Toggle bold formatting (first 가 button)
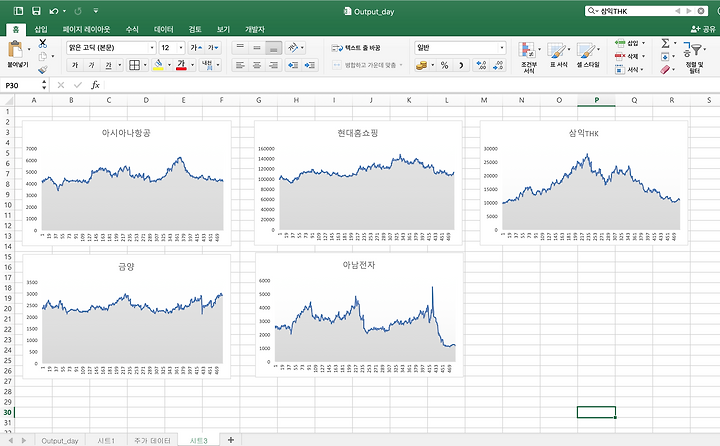720x446 pixels. coord(75,65)
